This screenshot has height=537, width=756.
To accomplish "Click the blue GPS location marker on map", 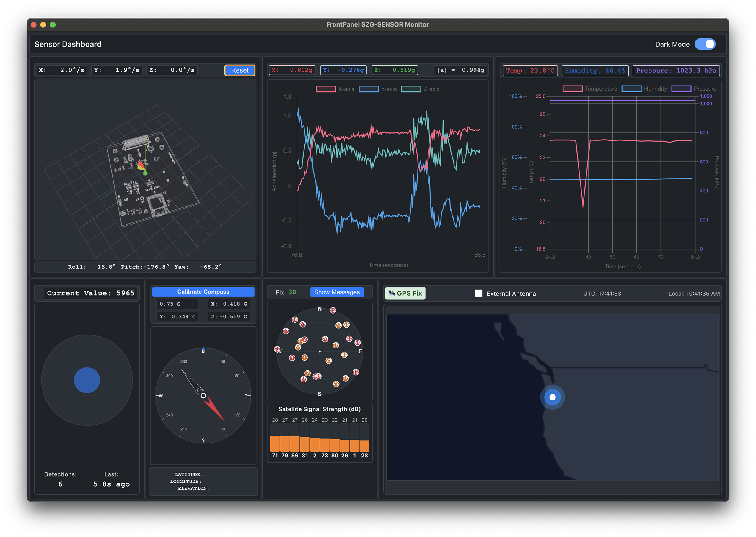I will (x=552, y=397).
